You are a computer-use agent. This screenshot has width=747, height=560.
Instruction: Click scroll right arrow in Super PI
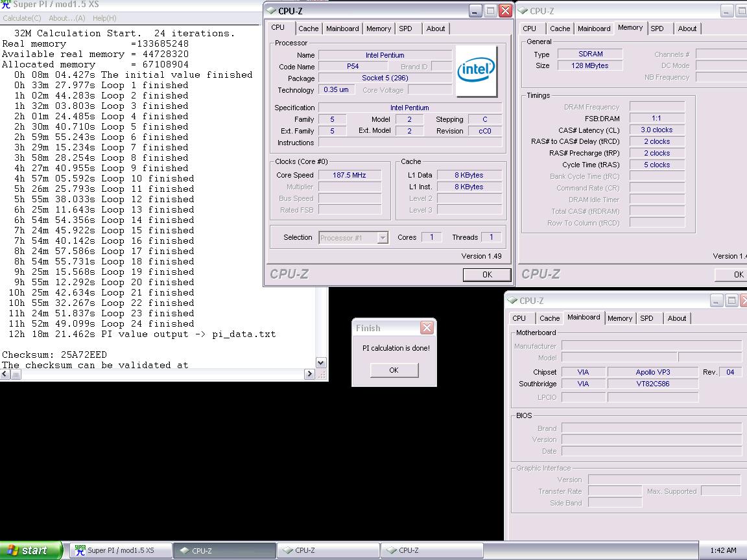[310, 374]
